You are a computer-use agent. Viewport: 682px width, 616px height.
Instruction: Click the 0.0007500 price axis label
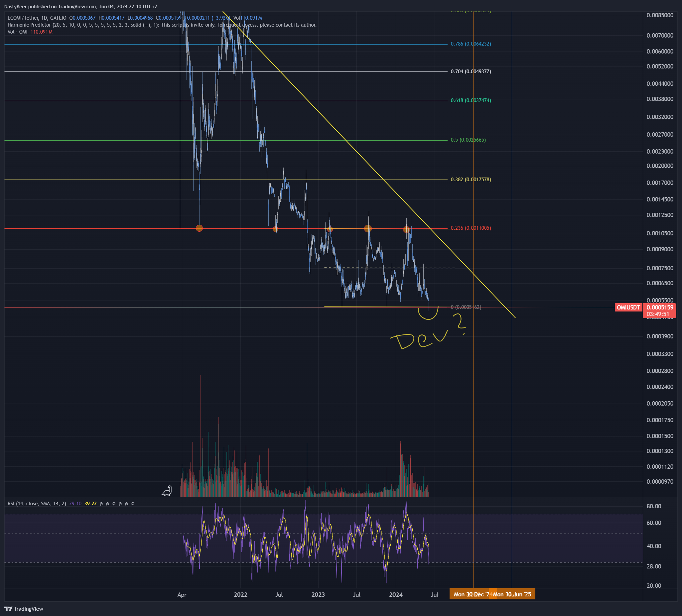coord(660,268)
